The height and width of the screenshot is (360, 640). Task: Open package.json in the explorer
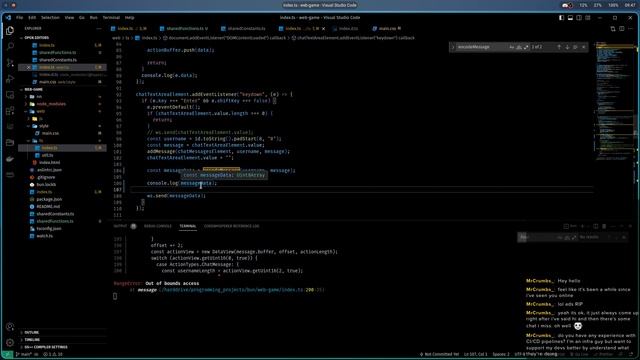point(49,199)
